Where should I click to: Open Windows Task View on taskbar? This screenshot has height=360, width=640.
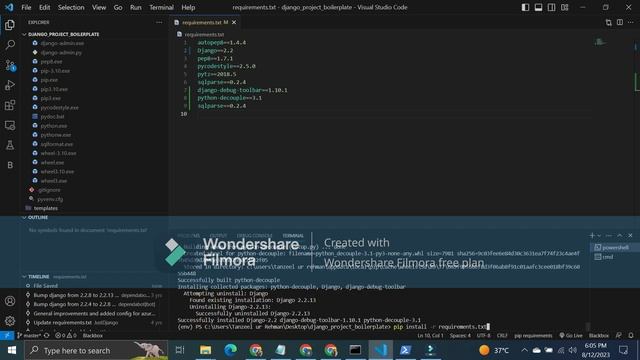(180, 350)
